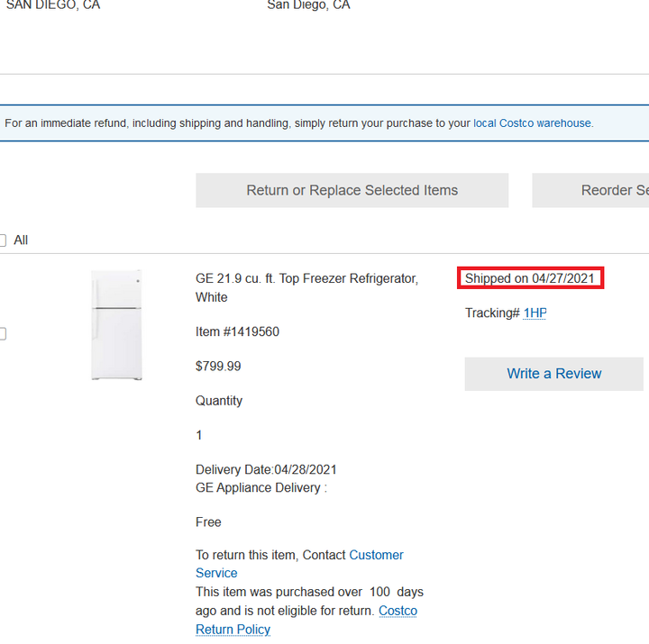649x644 pixels.
Task: Click the All label beside the checkbox
Action: [x=21, y=240]
